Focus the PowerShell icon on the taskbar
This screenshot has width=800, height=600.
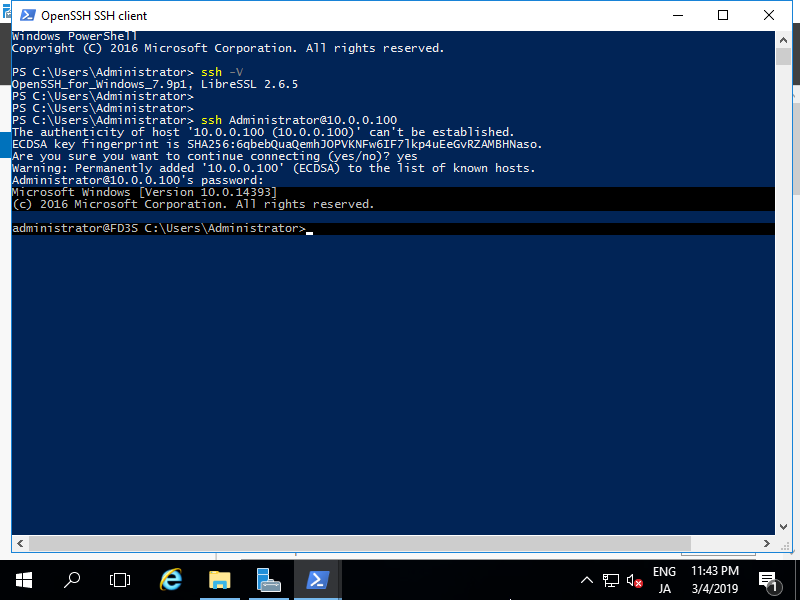point(317,580)
